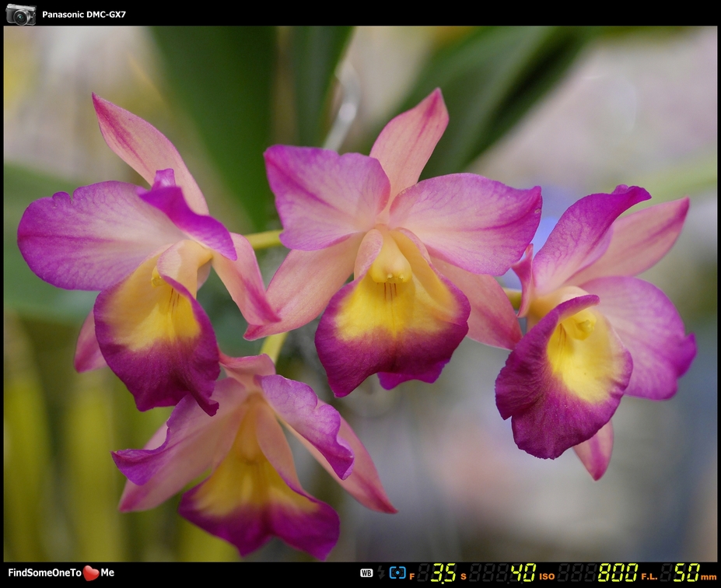Image resolution: width=721 pixels, height=588 pixels.
Task: Select the focal length value 50
Action: tap(687, 572)
